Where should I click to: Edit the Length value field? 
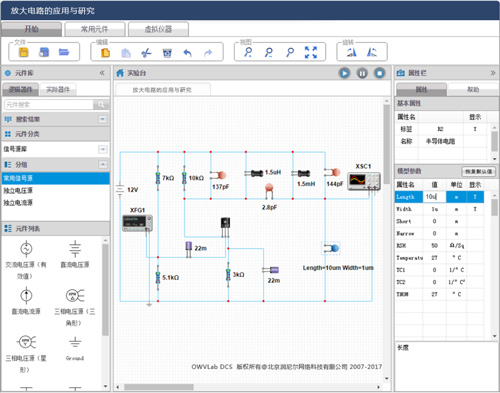(x=435, y=197)
